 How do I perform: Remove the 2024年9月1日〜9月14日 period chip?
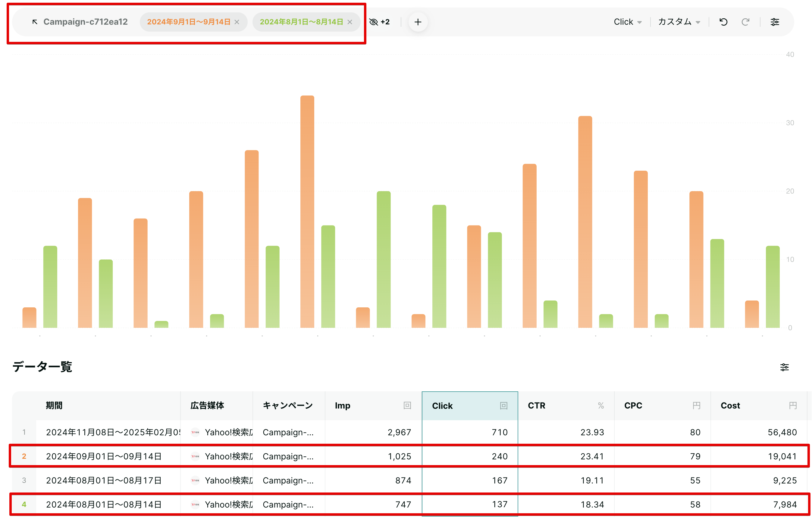tap(237, 22)
